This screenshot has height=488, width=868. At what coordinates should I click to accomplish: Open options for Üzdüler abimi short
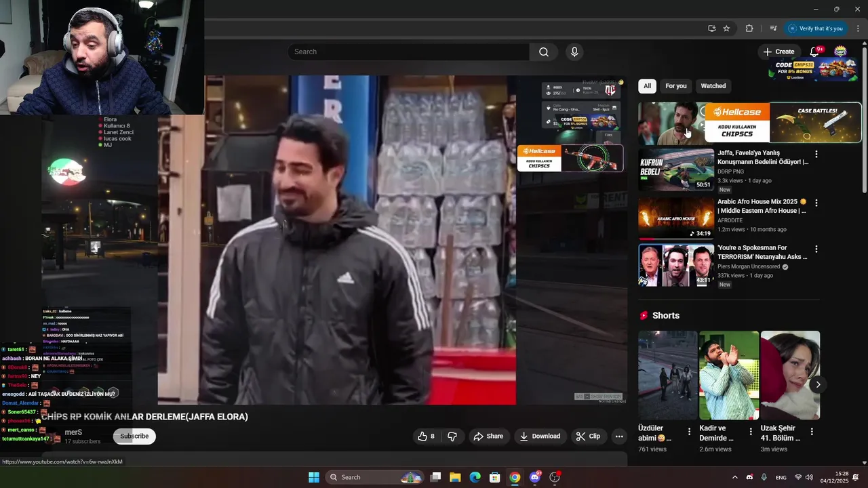[690, 432]
